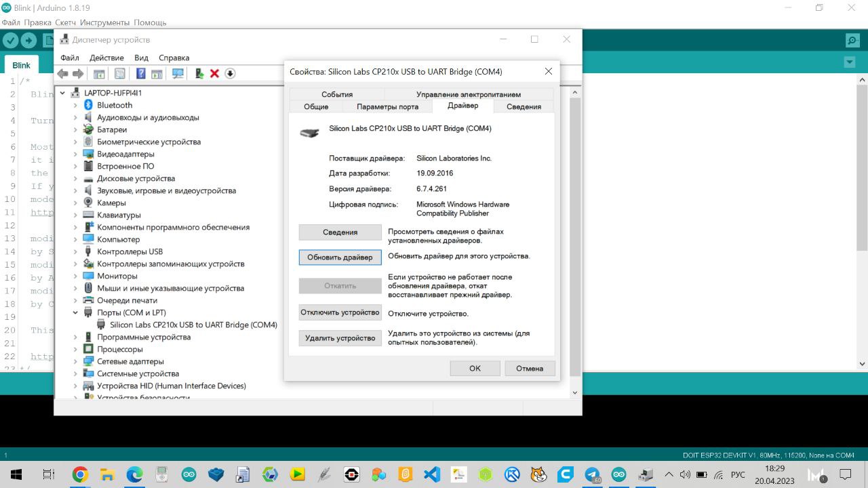The width and height of the screenshot is (868, 488).
Task: Click the network Wi-Fi icon in system tray
Action: pos(718,474)
